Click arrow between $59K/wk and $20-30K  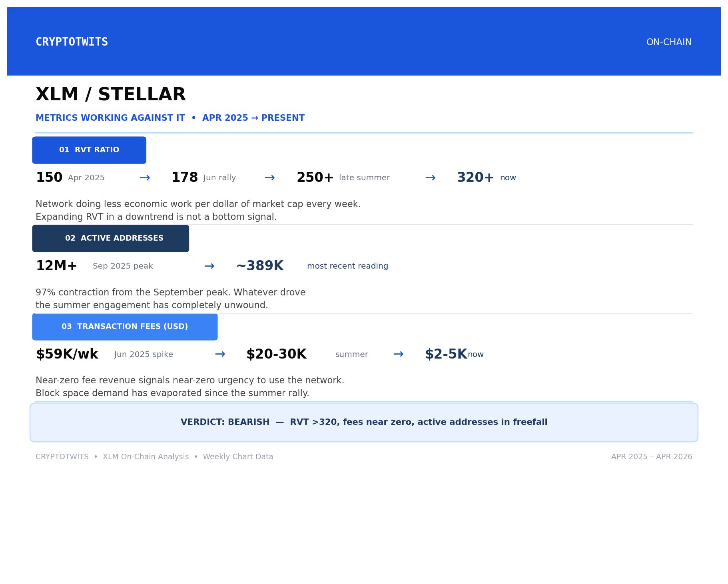tap(220, 354)
